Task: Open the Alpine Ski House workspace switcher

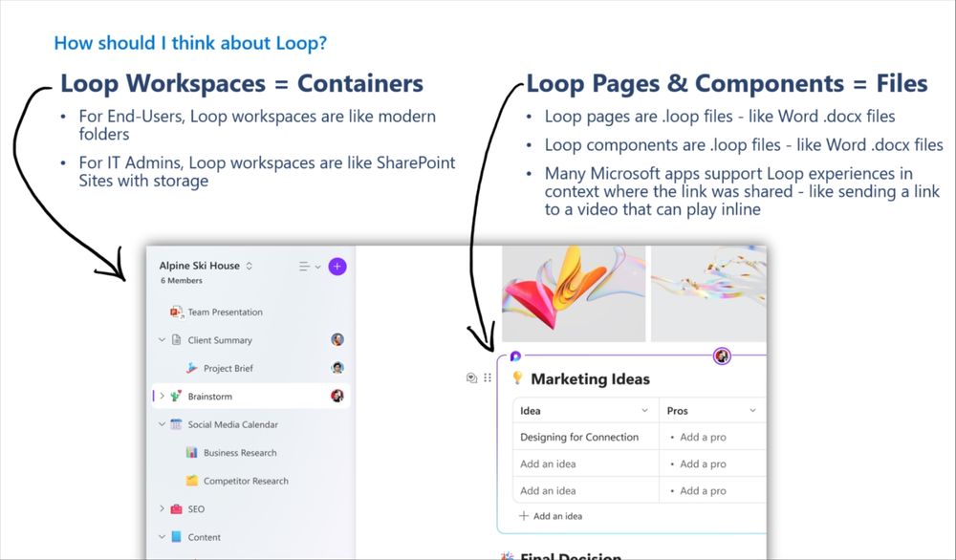Action: tap(206, 266)
